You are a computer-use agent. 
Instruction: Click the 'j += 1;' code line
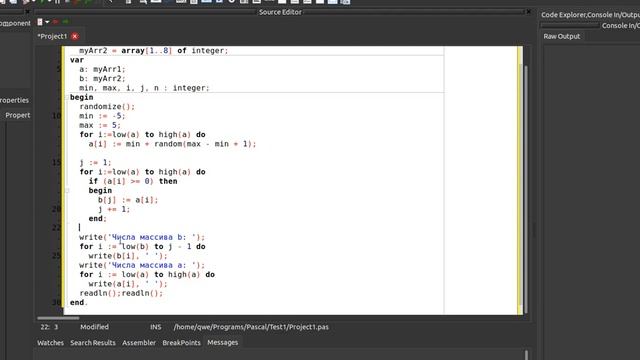[114, 209]
